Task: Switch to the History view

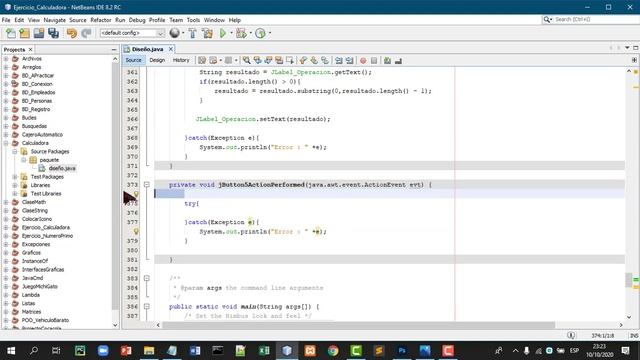Action: (181, 60)
